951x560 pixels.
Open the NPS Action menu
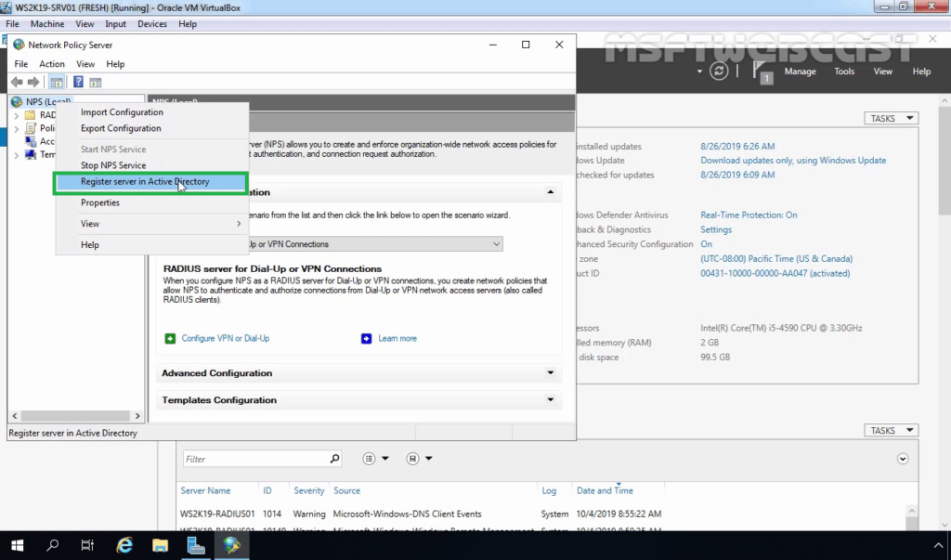click(x=52, y=64)
